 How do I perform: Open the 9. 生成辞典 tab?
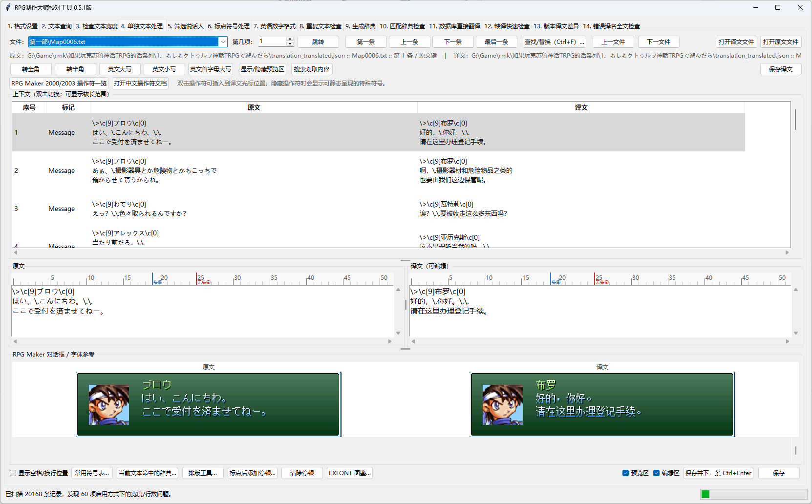[x=361, y=26]
